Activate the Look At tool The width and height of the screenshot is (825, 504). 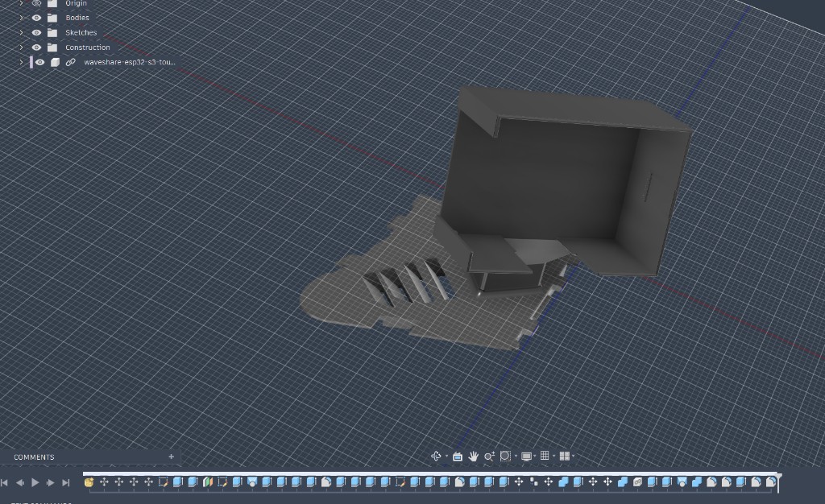click(x=458, y=456)
